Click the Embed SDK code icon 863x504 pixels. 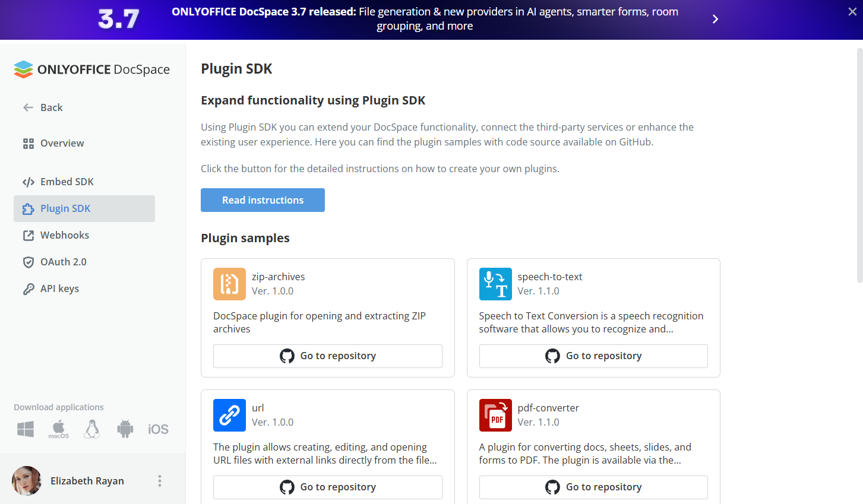[x=28, y=182]
